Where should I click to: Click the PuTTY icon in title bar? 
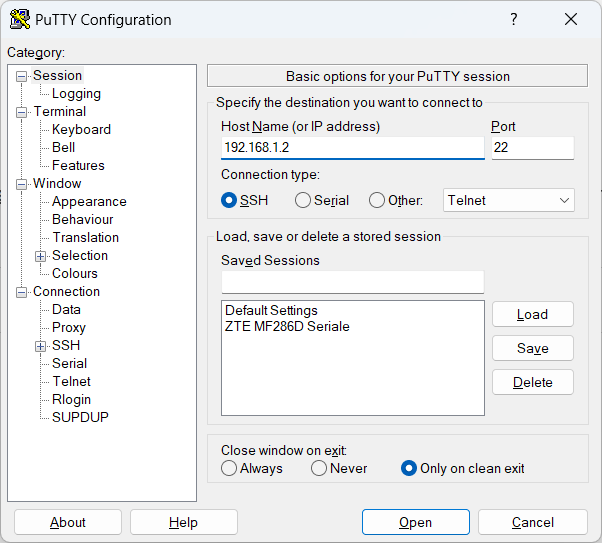20,20
